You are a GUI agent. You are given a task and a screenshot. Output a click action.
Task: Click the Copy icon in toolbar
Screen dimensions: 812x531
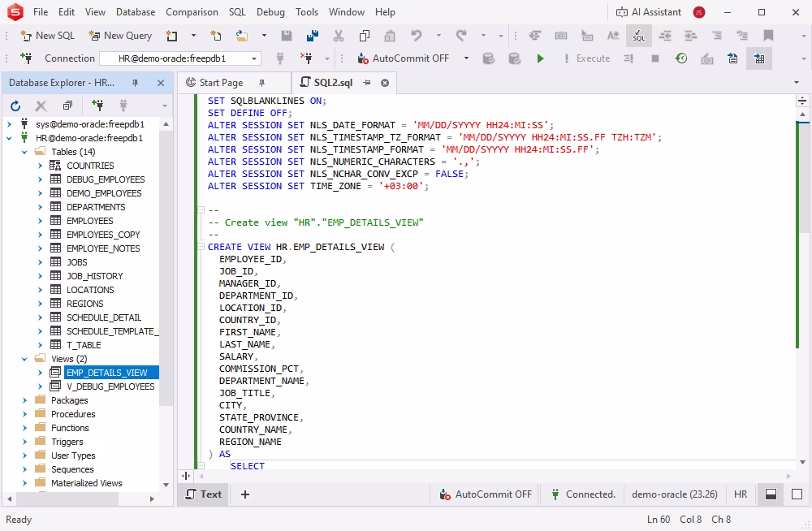point(365,36)
